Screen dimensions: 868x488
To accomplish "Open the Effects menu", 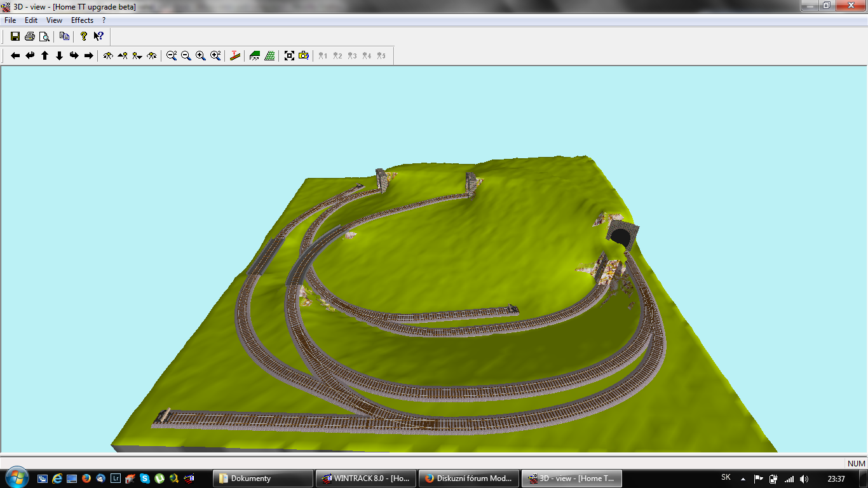I will 82,20.
